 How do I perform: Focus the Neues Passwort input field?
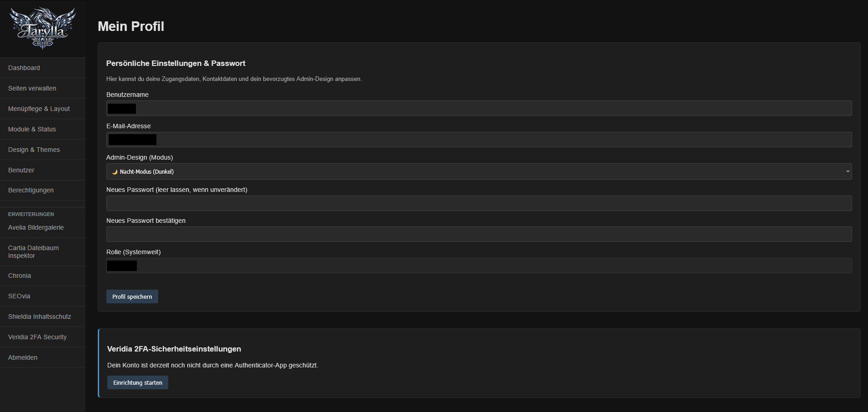(479, 203)
